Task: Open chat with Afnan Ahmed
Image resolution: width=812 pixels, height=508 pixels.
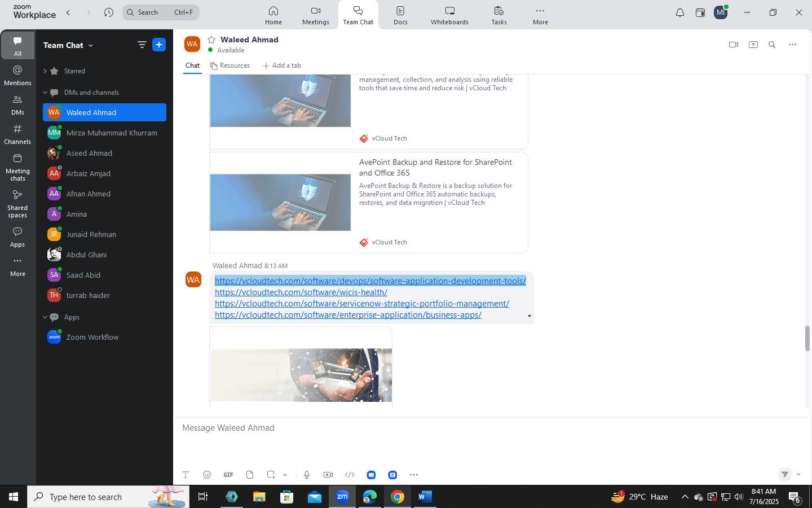Action: pos(104,194)
